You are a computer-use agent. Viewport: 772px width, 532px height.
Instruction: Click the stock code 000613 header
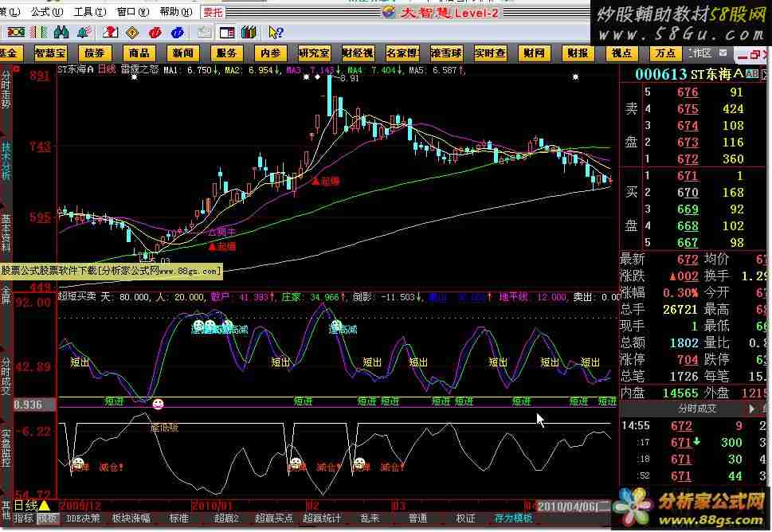tap(660, 74)
